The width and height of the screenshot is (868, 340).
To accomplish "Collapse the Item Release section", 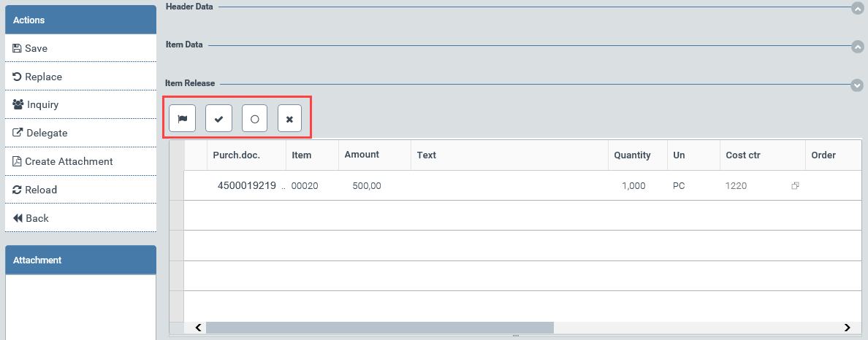I will [x=857, y=85].
